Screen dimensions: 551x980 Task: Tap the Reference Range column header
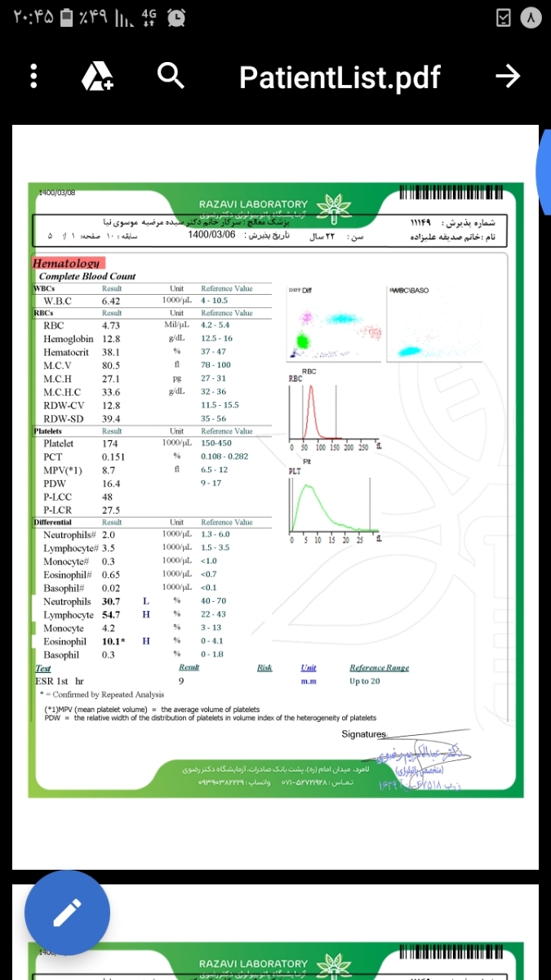(380, 667)
